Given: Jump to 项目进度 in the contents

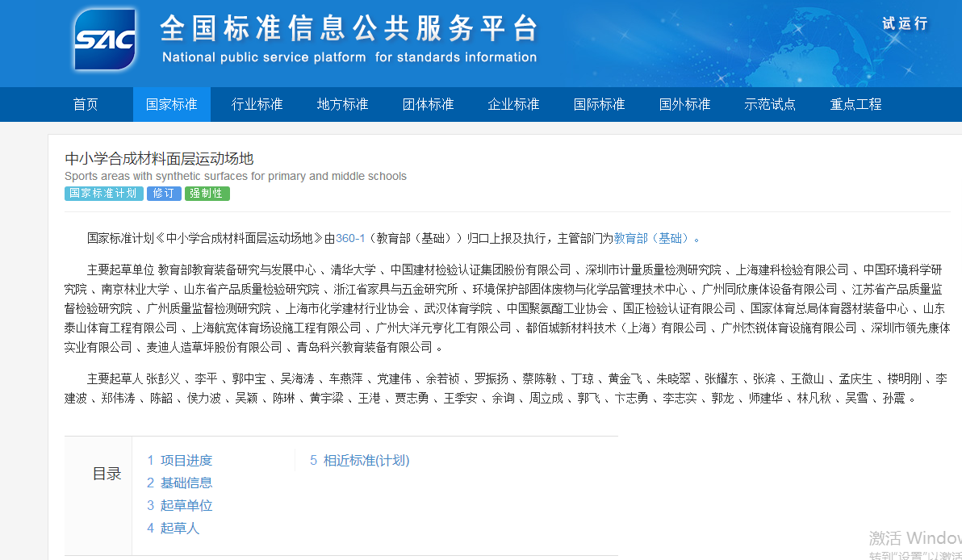Looking at the screenshot, I should [179, 461].
